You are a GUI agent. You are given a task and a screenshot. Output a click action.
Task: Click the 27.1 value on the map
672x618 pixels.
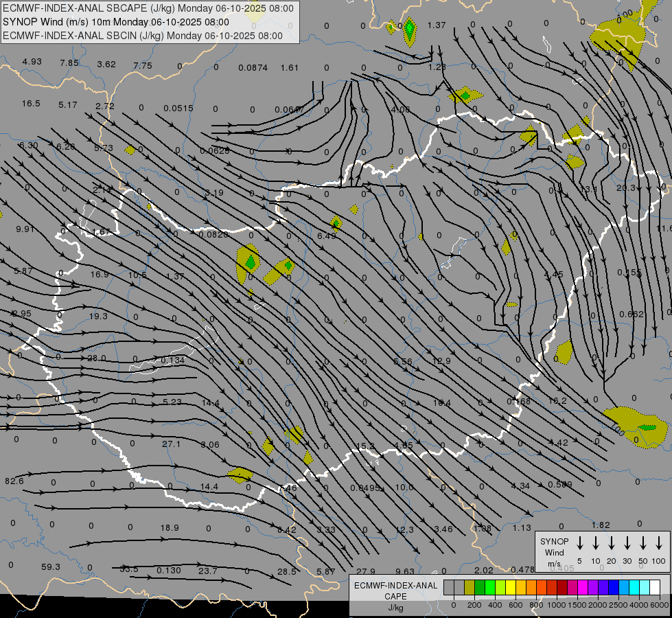pyautogui.click(x=172, y=444)
